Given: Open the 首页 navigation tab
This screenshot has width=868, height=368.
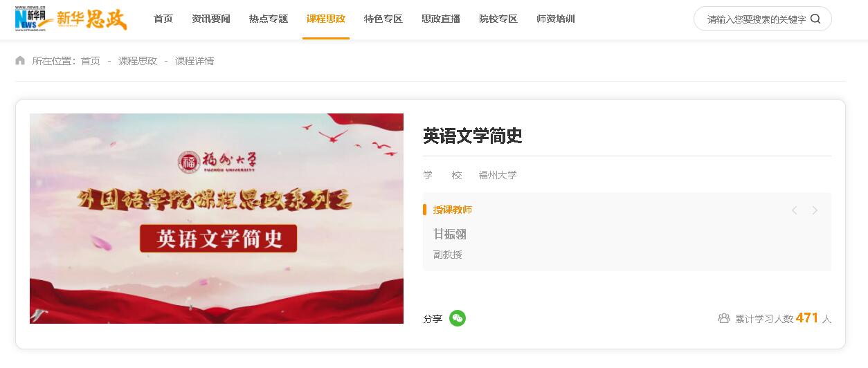Looking at the screenshot, I should pos(163,19).
